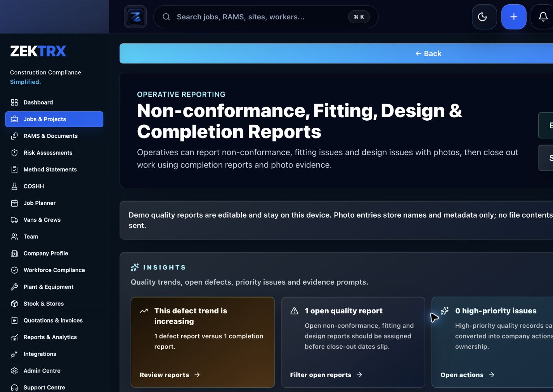Open the Admin Centre
Viewport: 553px width, 392px height.
[54, 371]
